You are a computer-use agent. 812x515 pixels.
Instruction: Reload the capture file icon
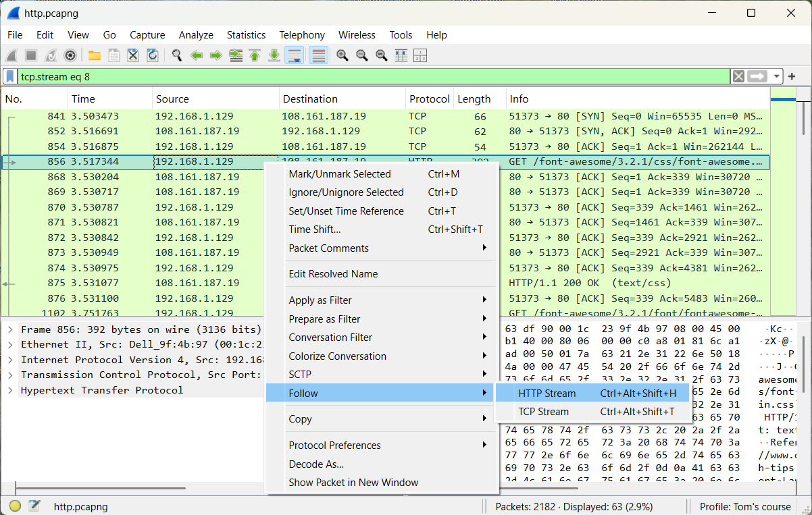click(153, 55)
